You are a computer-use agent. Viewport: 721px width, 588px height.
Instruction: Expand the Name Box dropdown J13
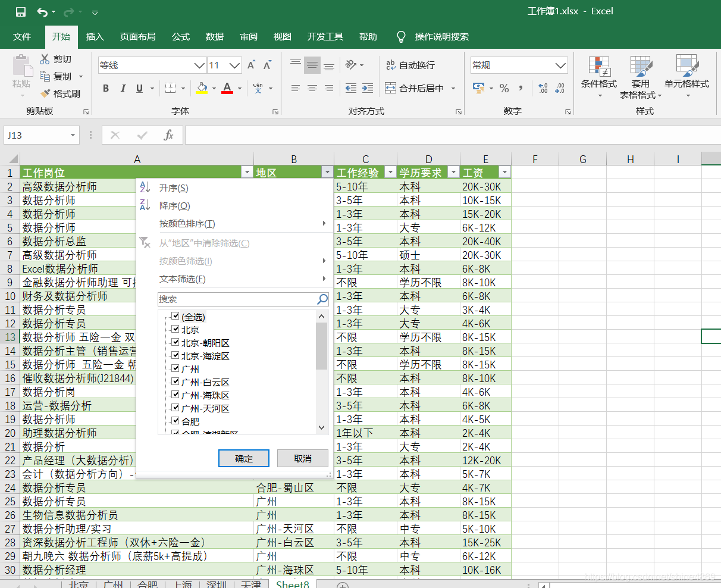click(x=73, y=135)
